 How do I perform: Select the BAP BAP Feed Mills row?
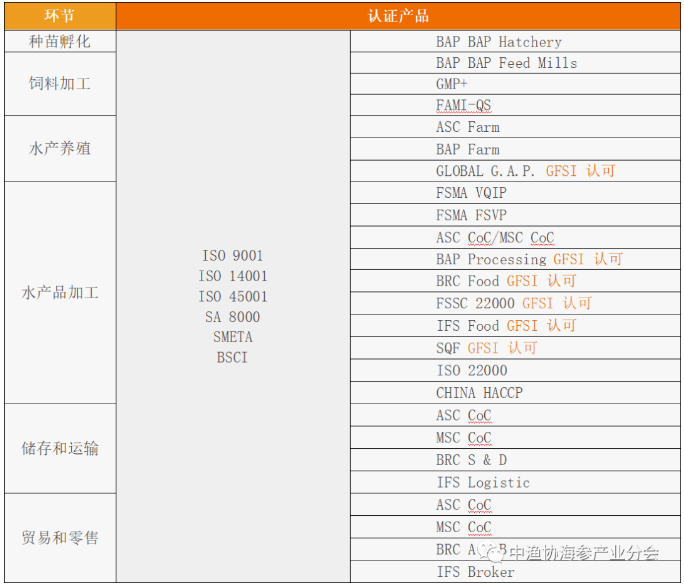pos(515,63)
